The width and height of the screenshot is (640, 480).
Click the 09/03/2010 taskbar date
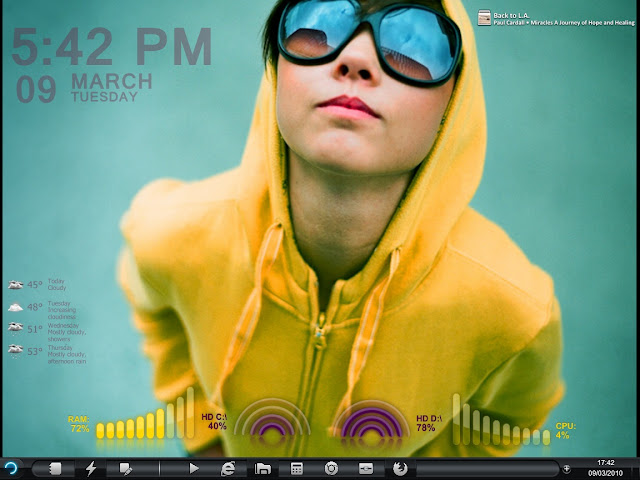606,473
